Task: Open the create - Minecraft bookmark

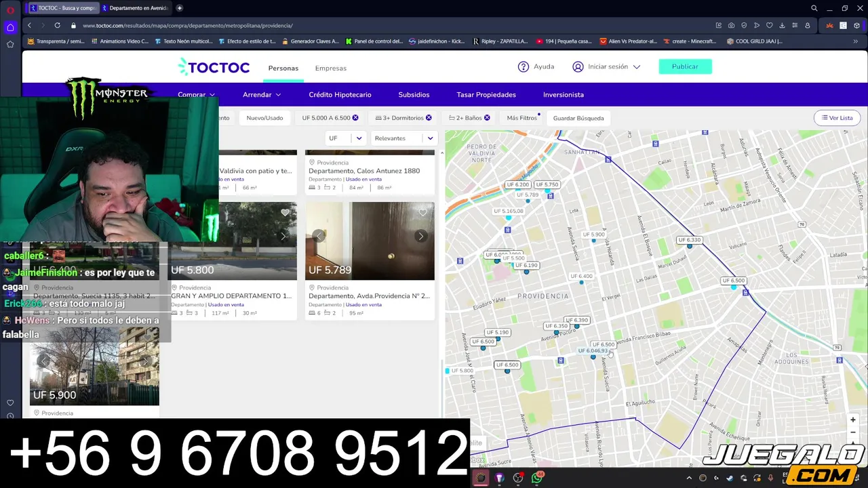Action: 689,41
